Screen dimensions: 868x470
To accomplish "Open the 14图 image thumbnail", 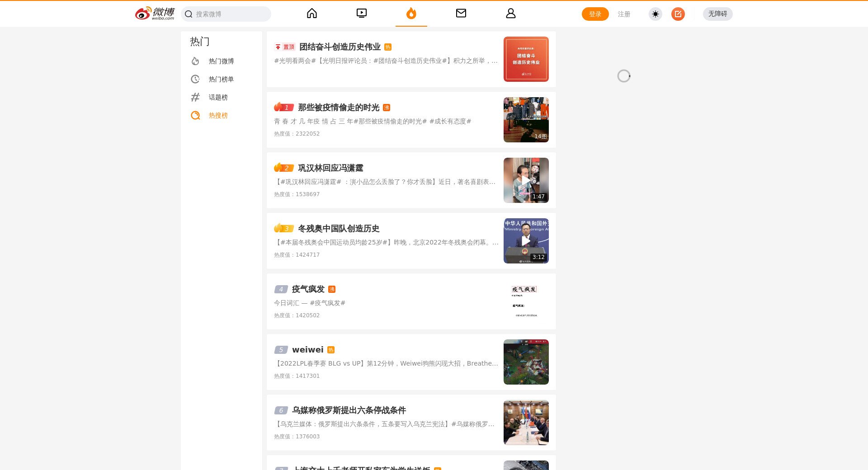I will (526, 120).
